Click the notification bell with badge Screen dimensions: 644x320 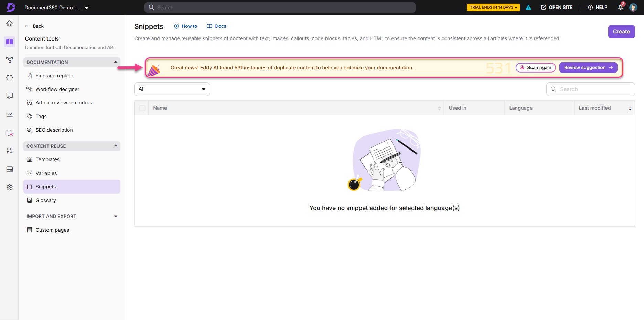click(620, 7)
